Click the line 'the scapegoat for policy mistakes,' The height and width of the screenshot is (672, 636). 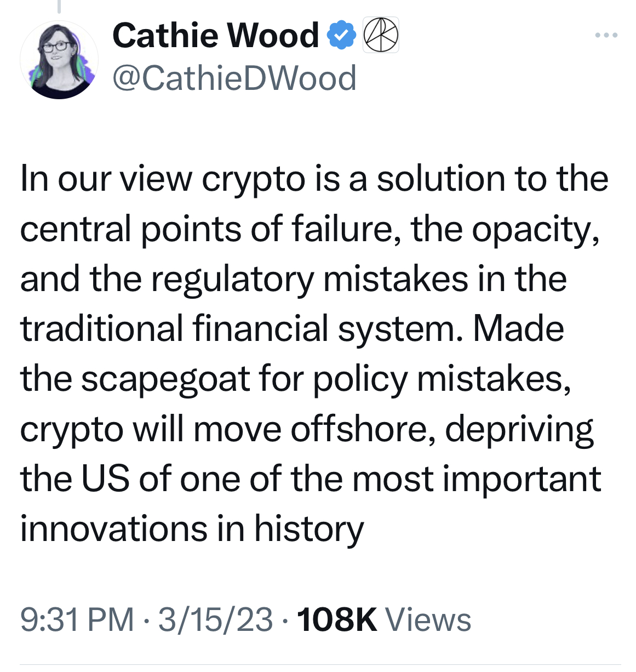point(296,379)
